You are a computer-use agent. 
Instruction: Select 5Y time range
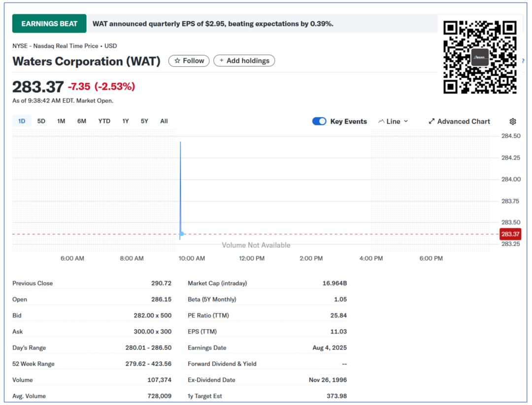[144, 121]
